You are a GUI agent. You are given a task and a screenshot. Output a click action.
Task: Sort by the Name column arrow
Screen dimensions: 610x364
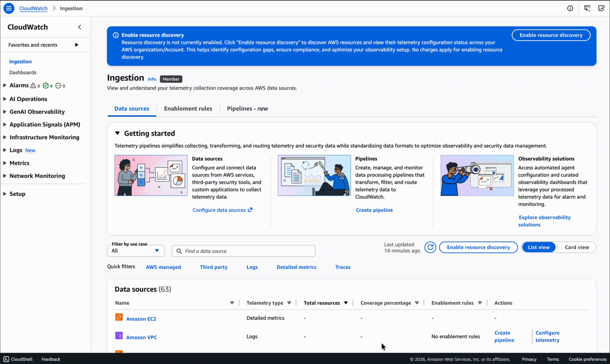pos(232,303)
